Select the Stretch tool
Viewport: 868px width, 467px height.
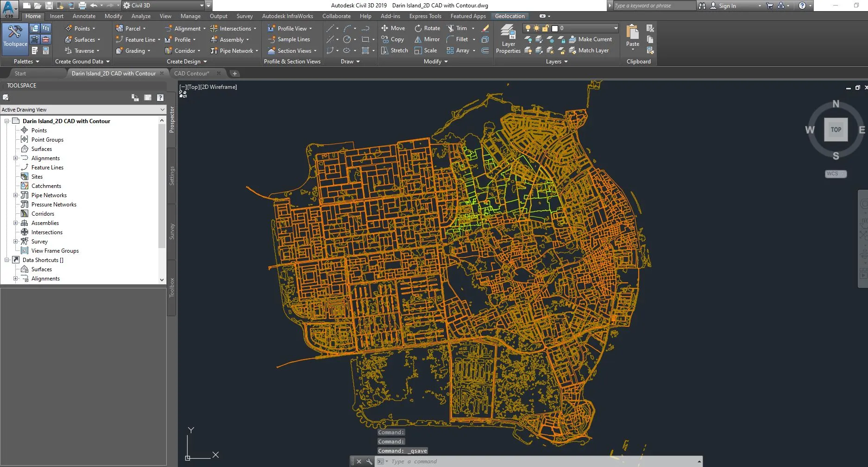tap(394, 50)
